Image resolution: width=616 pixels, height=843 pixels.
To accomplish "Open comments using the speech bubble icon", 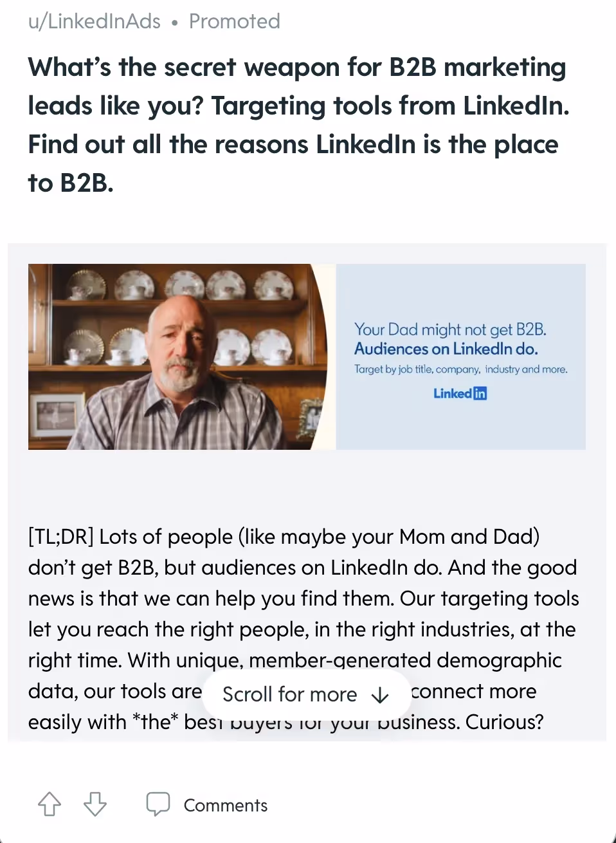I will (158, 804).
